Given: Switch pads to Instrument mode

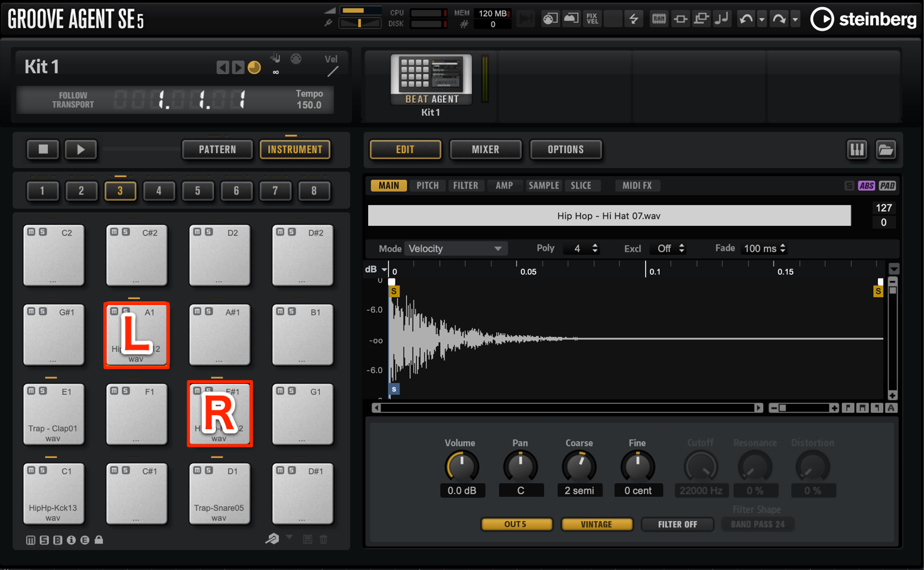Looking at the screenshot, I should pyautogui.click(x=295, y=150).
